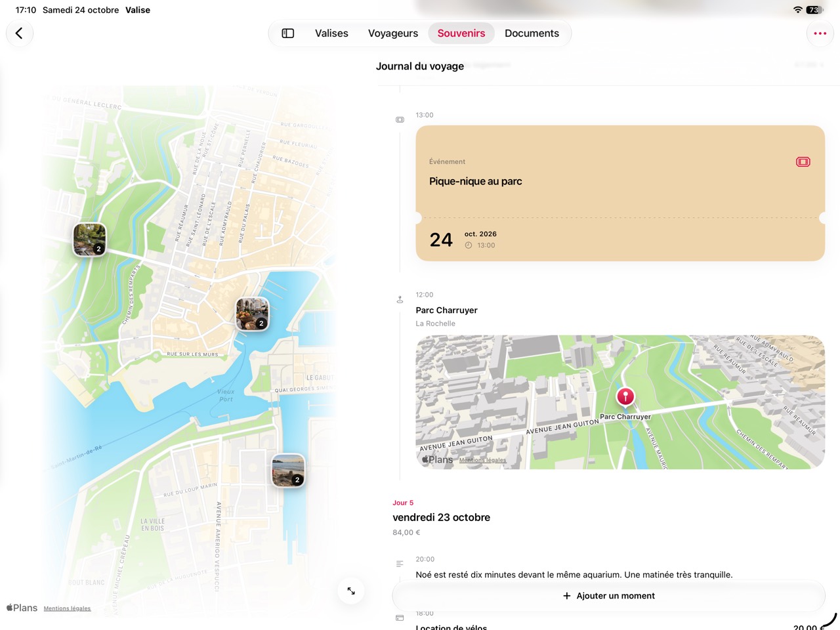Image resolution: width=840 pixels, height=630 pixels.
Task: Open the Documents tab
Action: tap(532, 33)
